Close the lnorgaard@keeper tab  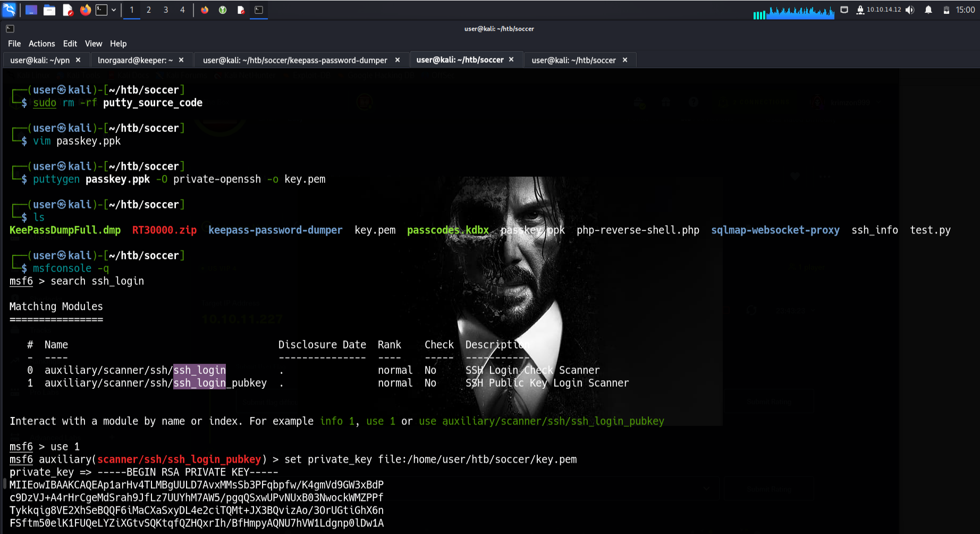pos(181,60)
